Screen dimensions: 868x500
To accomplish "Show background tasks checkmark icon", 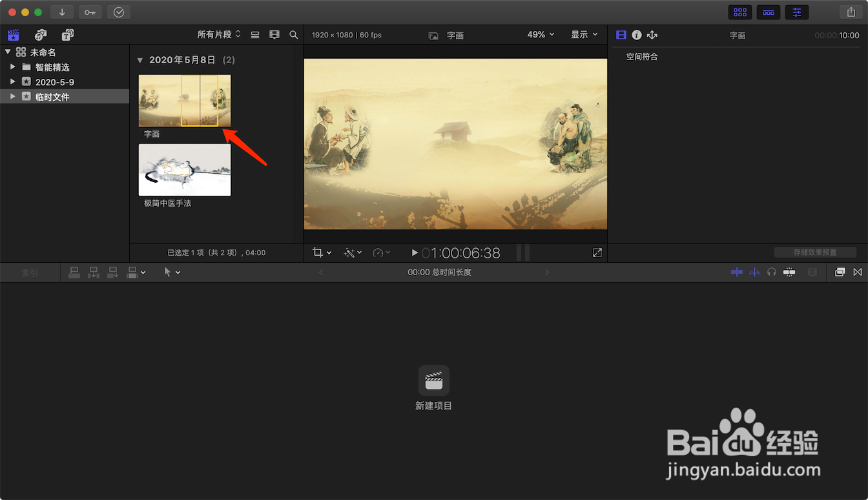I will click(x=119, y=12).
